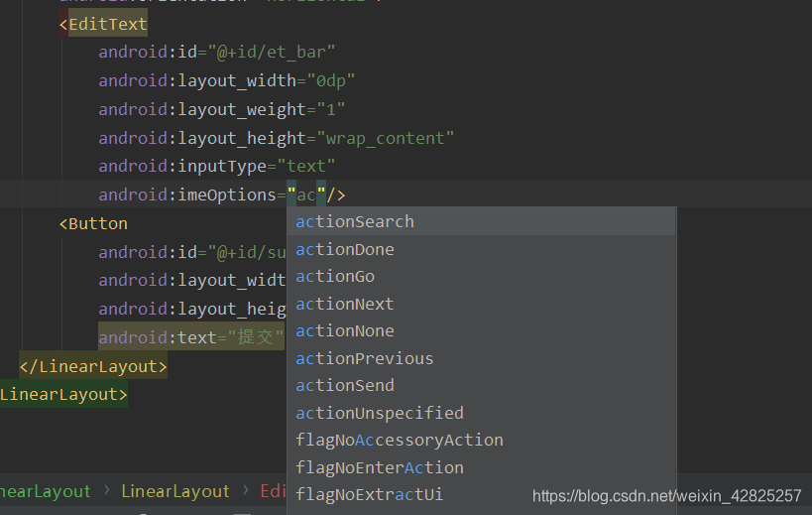Click the Button opening tag
Screen dimensions: 812x515
tap(93, 224)
